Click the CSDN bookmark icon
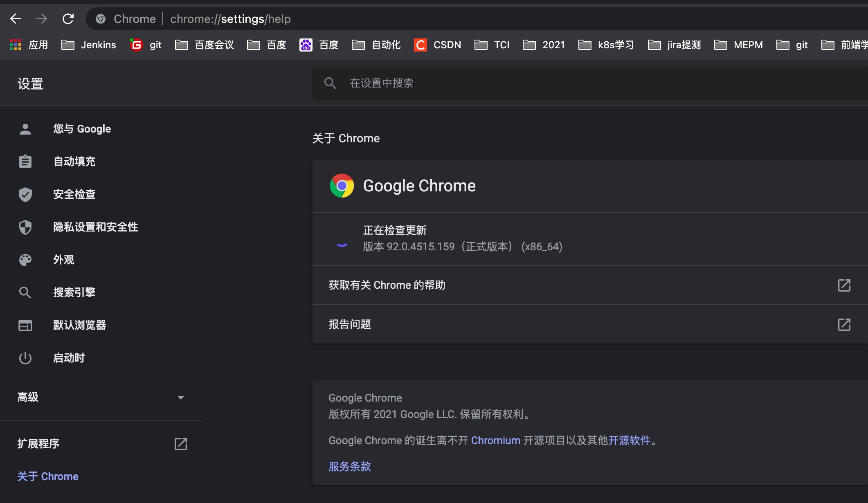The image size is (868, 503). coord(420,45)
